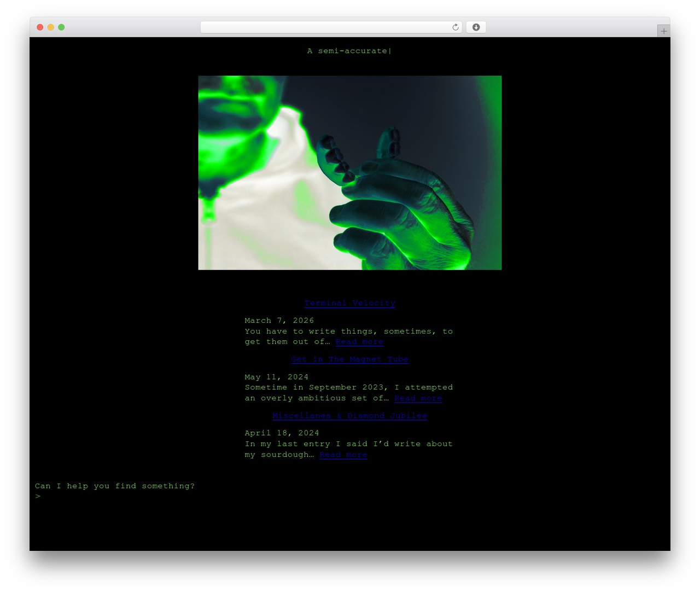Screen dimensions: 700x593
Task: Open the Terminal Velocity post
Action: point(350,303)
